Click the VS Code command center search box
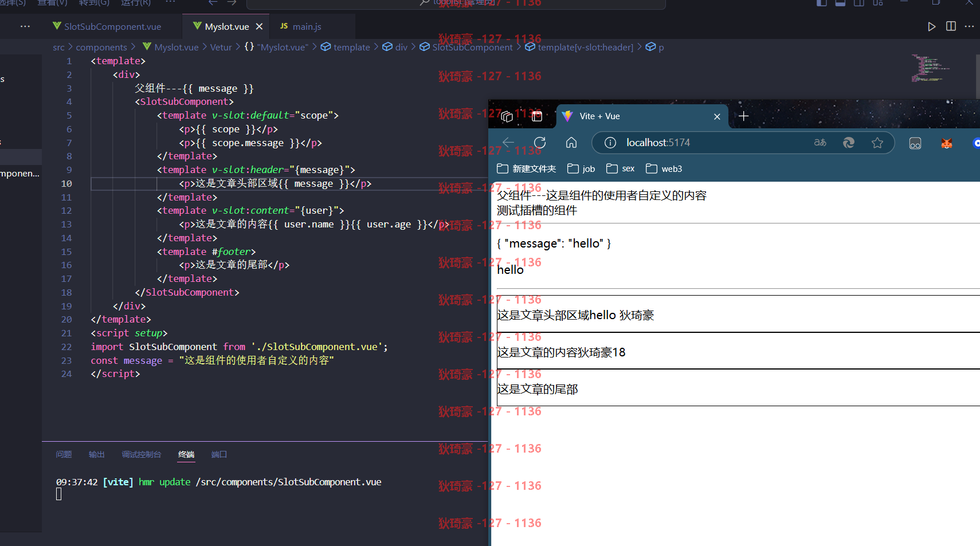The width and height of the screenshot is (980, 546). 456,3
